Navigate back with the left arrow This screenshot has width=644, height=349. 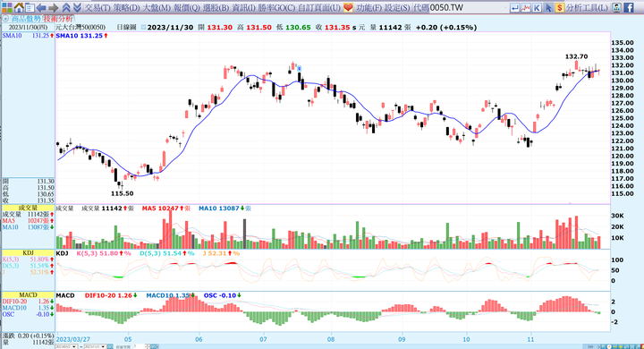pyautogui.click(x=41, y=7)
